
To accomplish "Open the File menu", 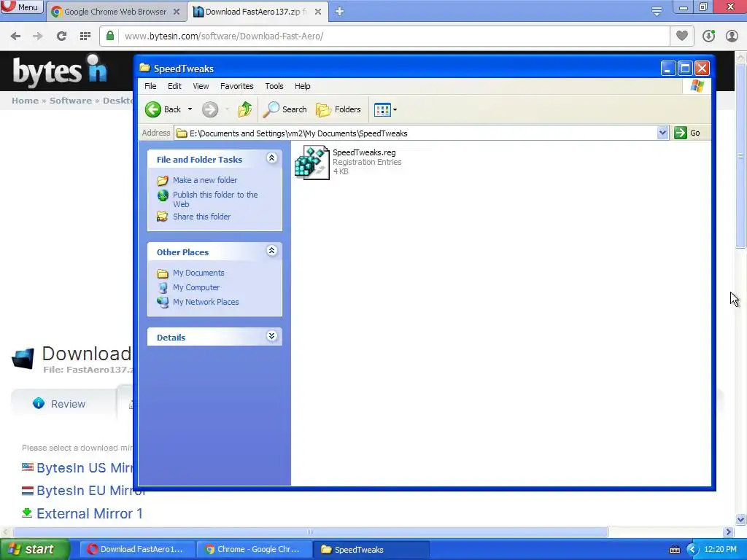I will (150, 86).
